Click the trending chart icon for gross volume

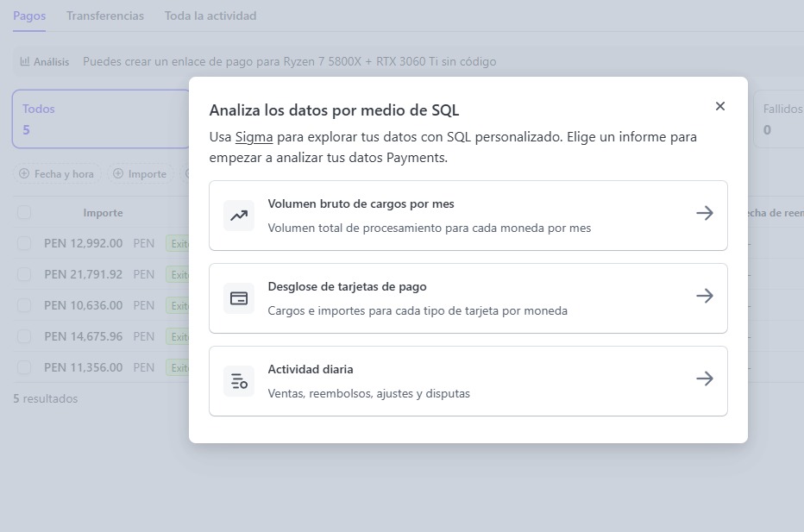(x=239, y=216)
